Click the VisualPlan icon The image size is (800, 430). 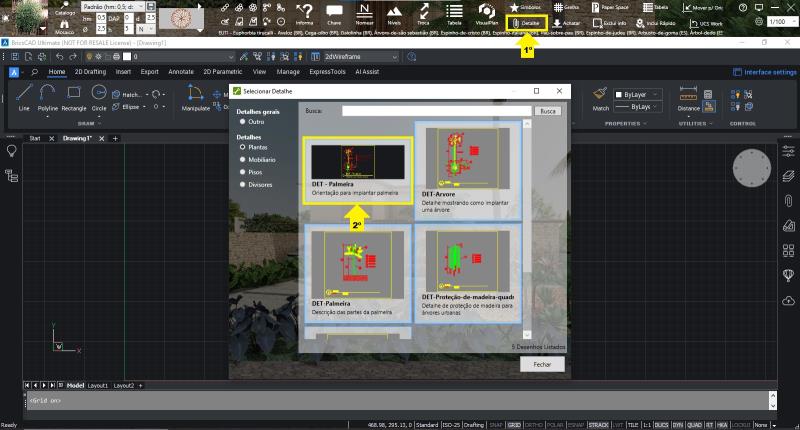coord(487,14)
